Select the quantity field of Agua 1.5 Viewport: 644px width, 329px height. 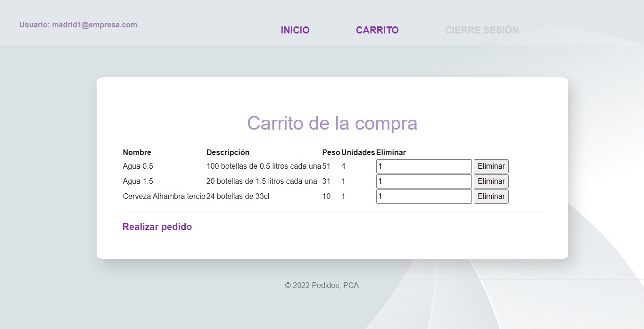(423, 181)
